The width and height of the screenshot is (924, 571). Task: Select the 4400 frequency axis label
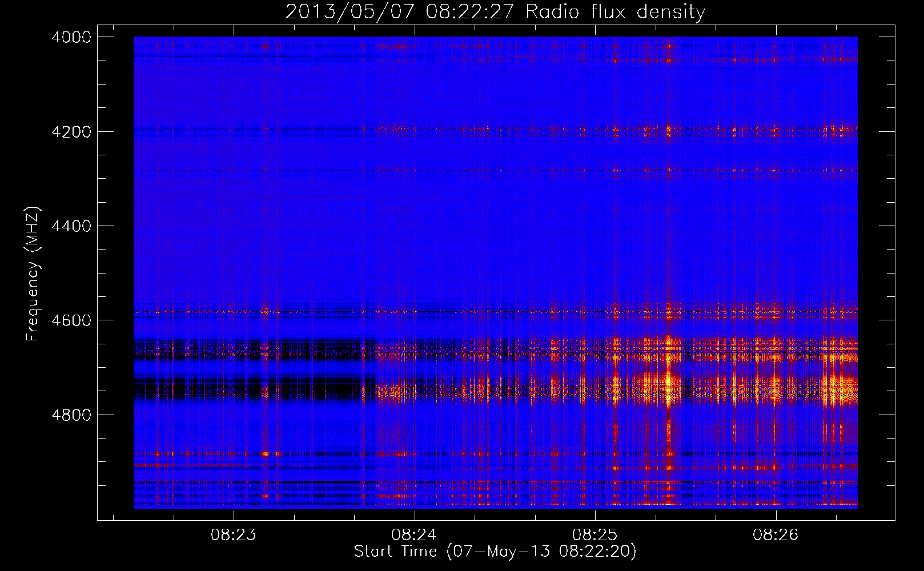click(x=71, y=226)
